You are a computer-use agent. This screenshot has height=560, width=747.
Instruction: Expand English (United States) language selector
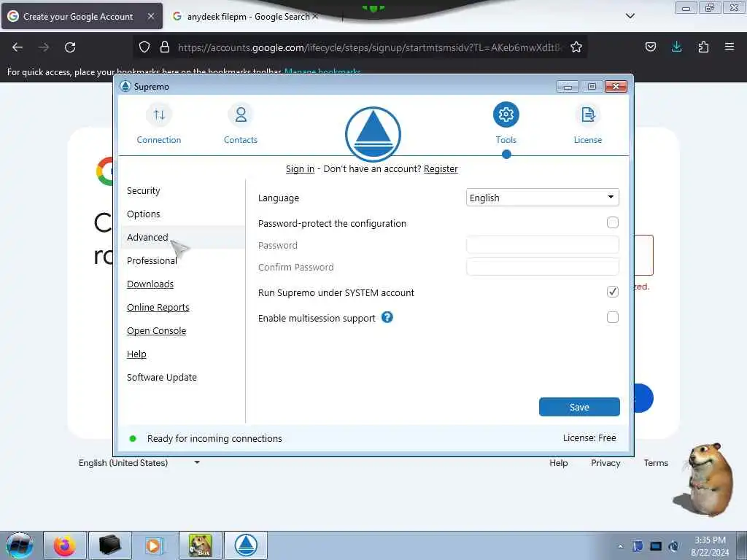[x=139, y=463]
